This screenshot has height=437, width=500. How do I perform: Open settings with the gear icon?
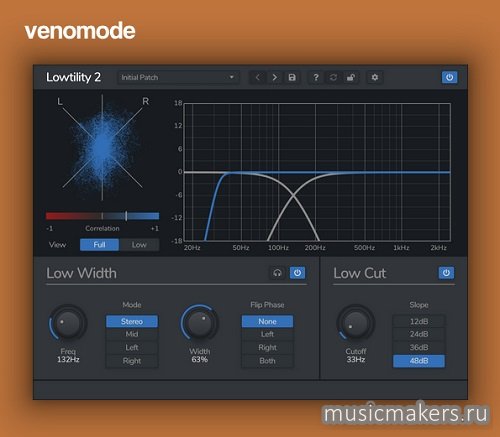pos(375,78)
